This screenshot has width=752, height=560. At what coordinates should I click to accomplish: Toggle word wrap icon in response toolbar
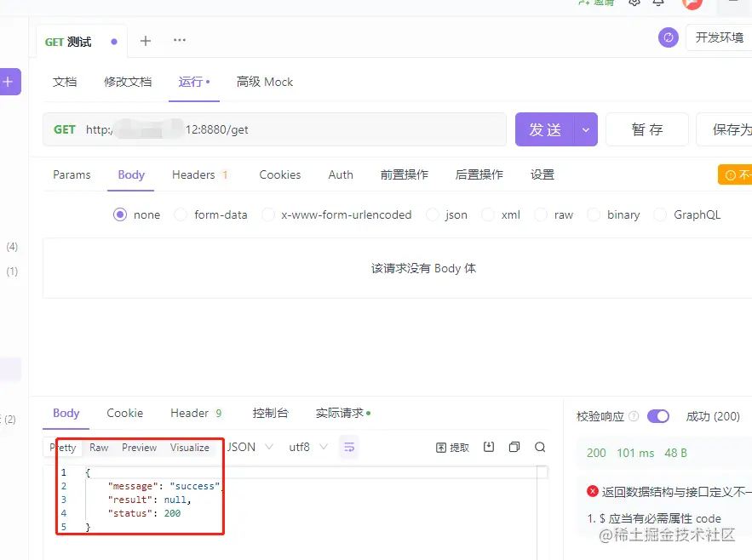coord(349,448)
